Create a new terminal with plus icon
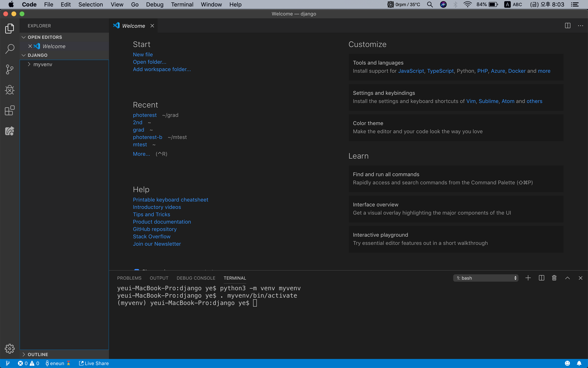Screen dimensions: 588x368 tap(528, 278)
